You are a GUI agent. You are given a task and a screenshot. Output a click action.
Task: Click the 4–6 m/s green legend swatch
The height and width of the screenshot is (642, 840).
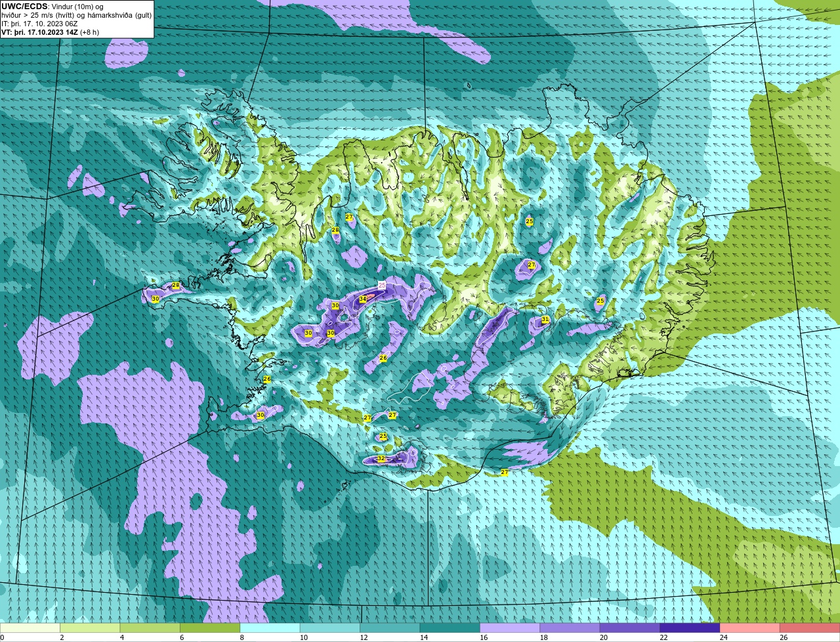pos(150,628)
